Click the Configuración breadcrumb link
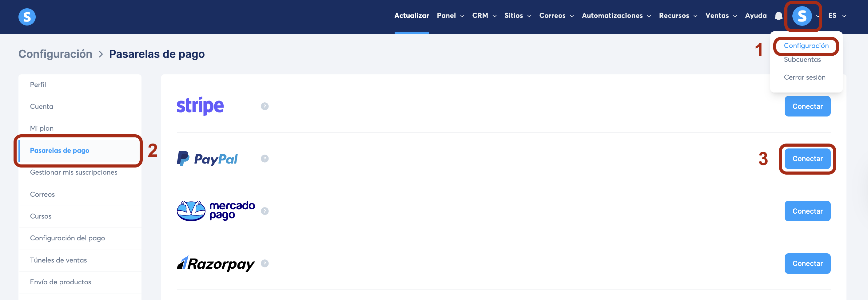The height and width of the screenshot is (300, 868). [55, 54]
